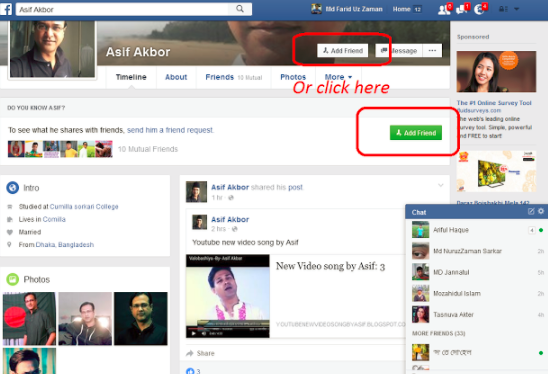Screen dimensions: 548x374
Task: Open chat with Tasnuva Akter
Action: coord(476,315)
